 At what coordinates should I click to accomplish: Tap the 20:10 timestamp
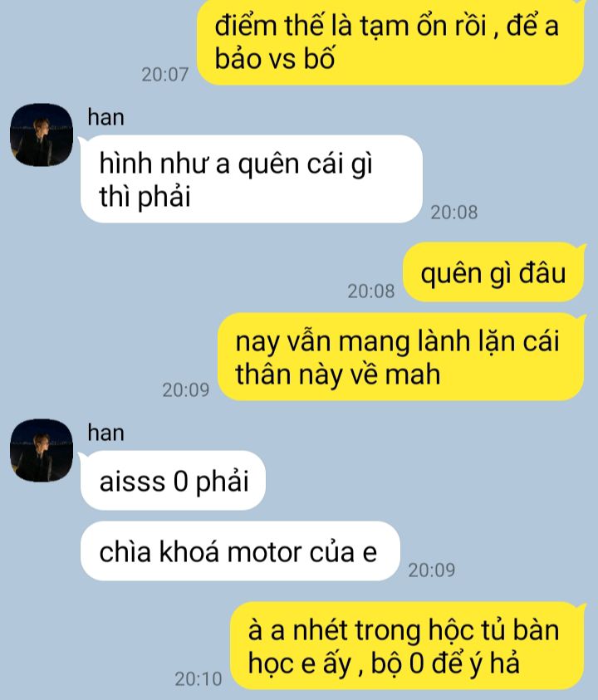[199, 678]
